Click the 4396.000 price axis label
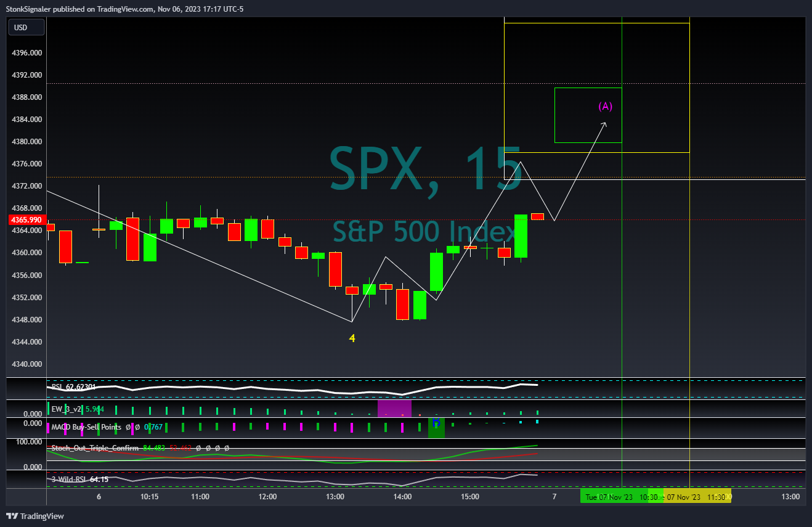Screen dimensions: 812x527 click(27, 53)
